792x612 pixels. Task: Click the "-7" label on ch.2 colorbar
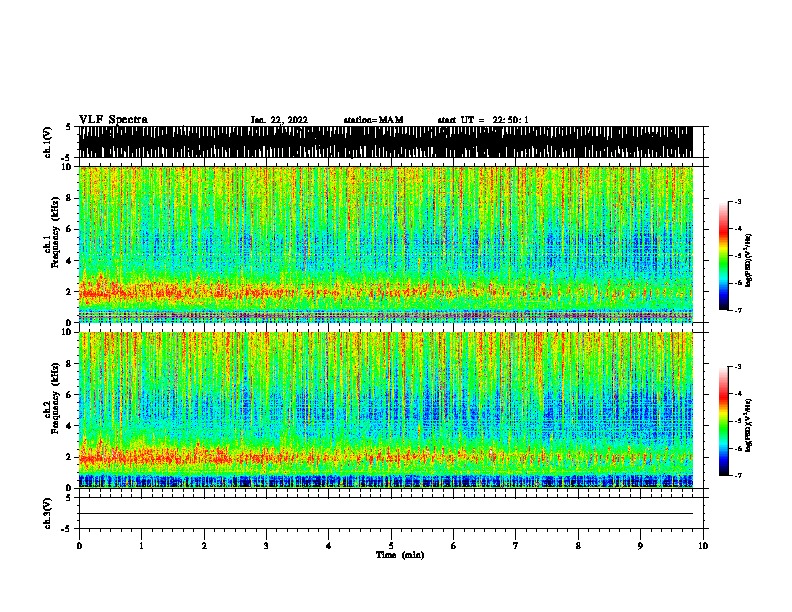pyautogui.click(x=737, y=476)
